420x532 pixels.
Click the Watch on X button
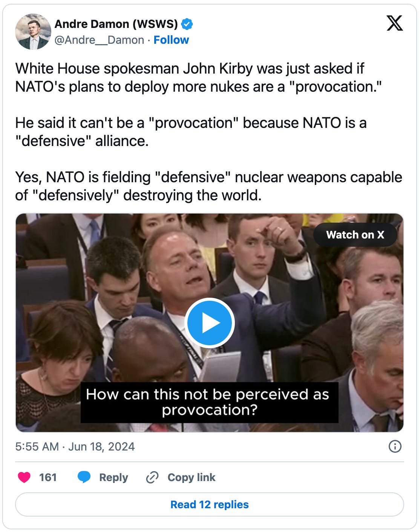pyautogui.click(x=355, y=234)
